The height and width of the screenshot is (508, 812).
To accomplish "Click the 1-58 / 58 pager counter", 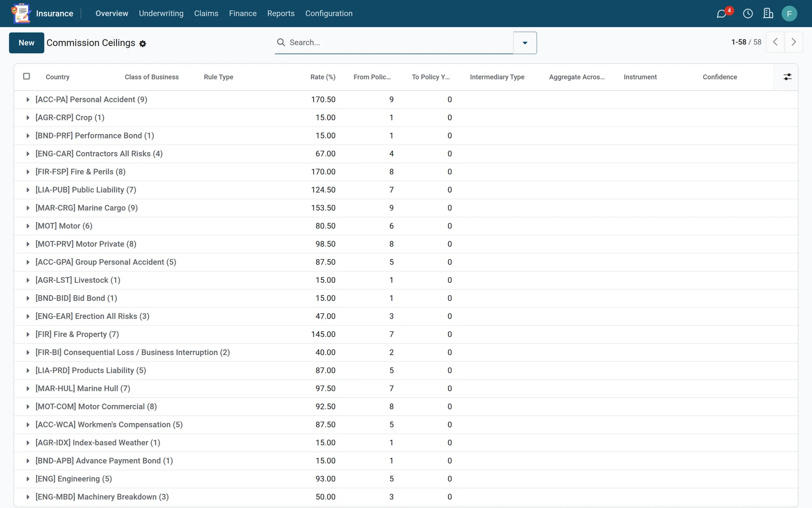I will point(746,42).
